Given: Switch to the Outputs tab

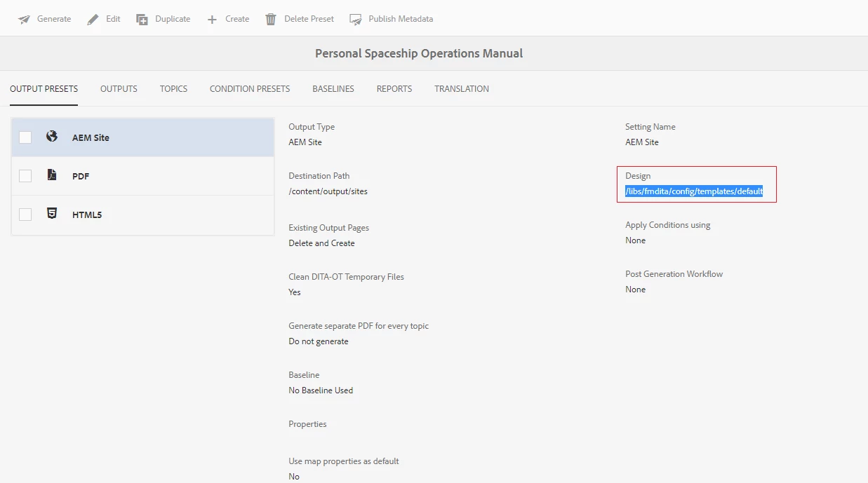Looking at the screenshot, I should click(x=119, y=89).
